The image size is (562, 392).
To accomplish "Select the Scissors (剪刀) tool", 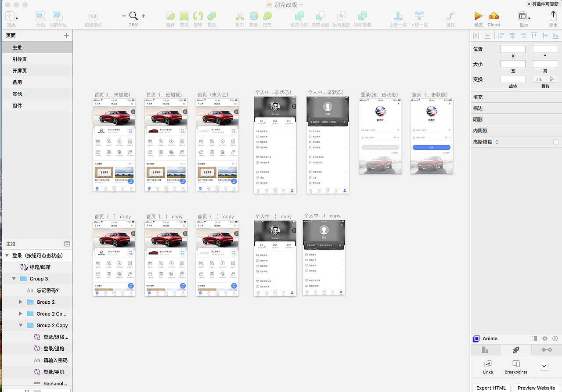I will tap(240, 16).
